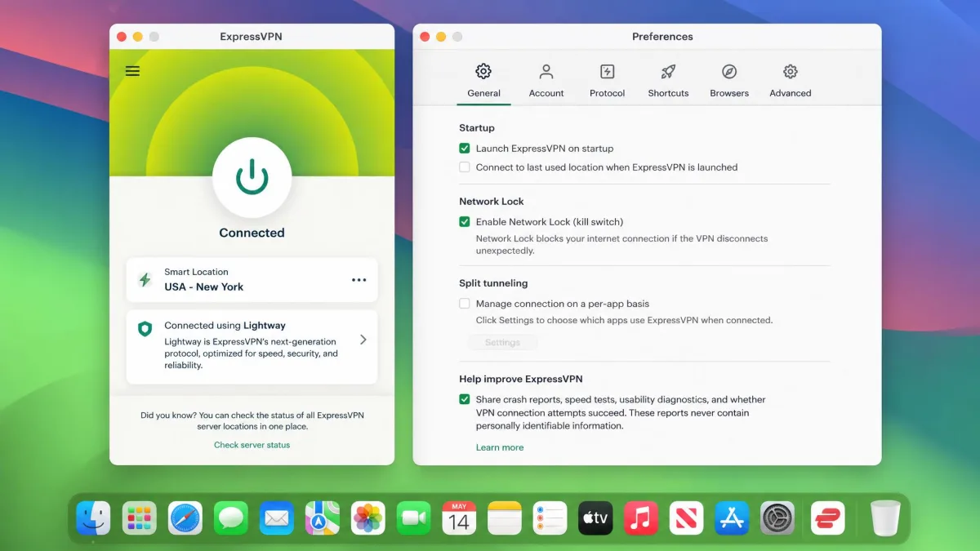
Task: Open Calendar from the dock
Action: pos(459,518)
